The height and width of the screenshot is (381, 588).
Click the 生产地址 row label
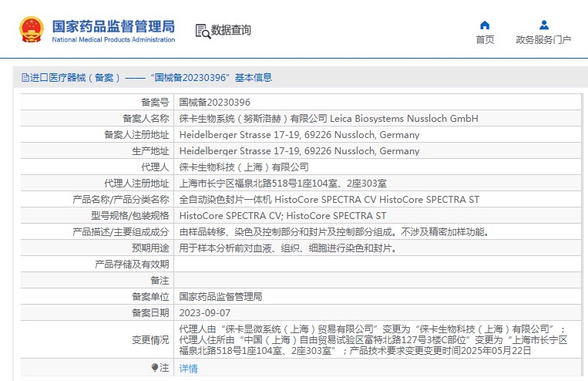150,150
